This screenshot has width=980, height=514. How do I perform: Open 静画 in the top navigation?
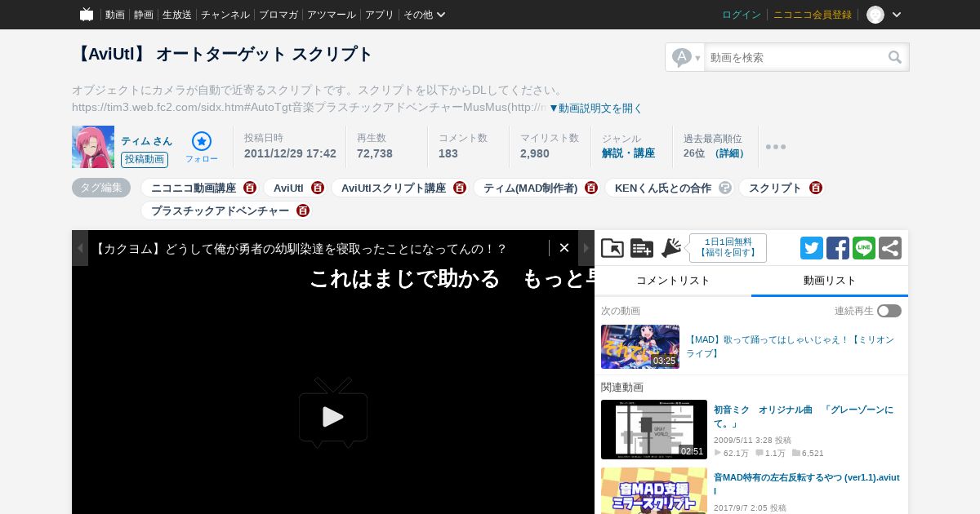(x=143, y=15)
